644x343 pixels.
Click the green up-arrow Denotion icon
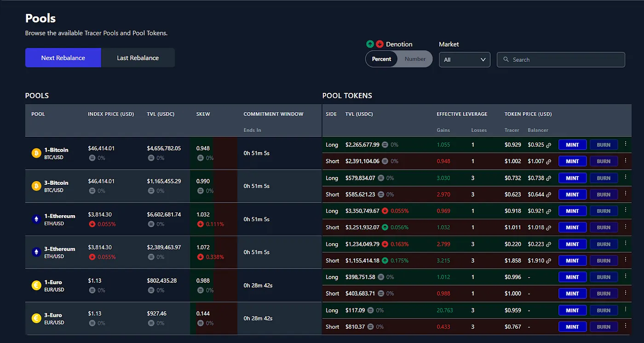[370, 44]
